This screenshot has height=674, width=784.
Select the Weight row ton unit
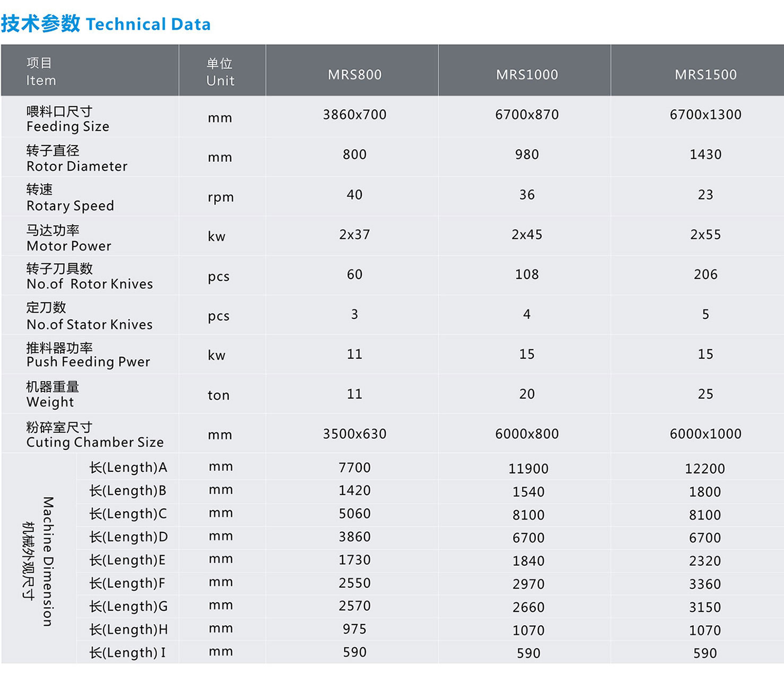pos(218,395)
